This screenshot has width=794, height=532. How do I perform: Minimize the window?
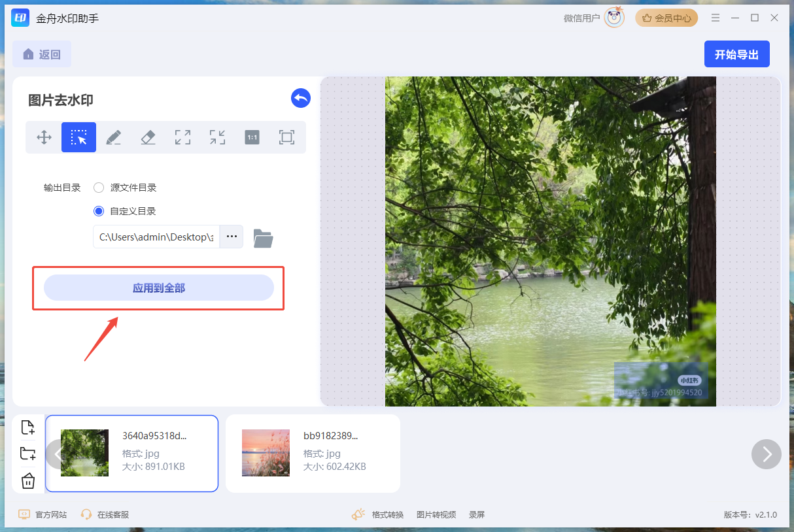(735, 18)
